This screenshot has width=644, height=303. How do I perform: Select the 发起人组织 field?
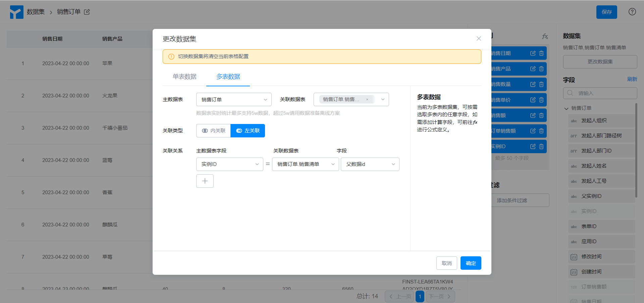(602, 121)
